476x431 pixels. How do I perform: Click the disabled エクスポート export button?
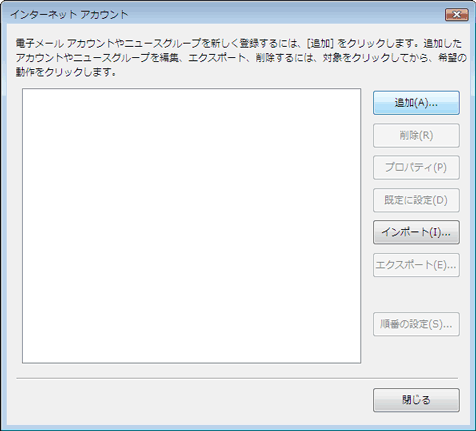pos(416,265)
